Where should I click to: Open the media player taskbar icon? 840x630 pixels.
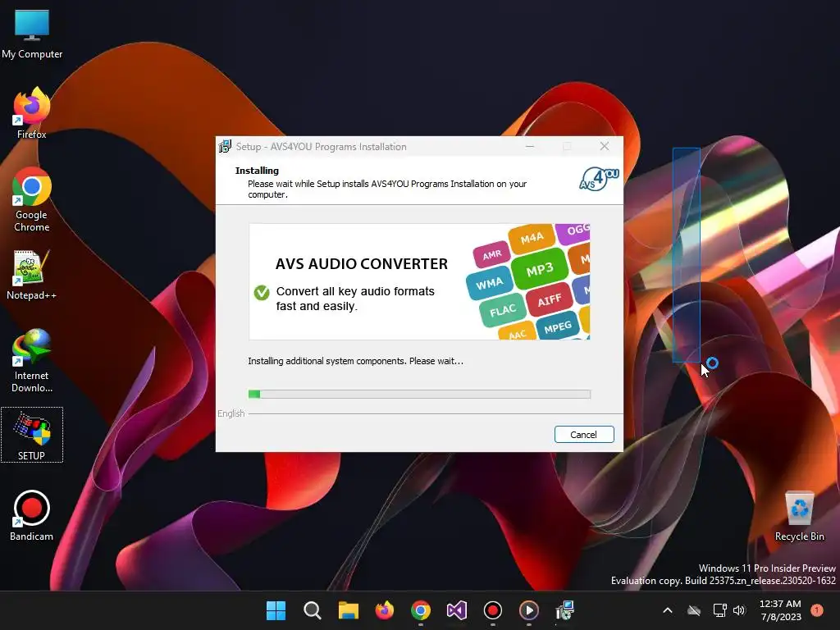click(529, 610)
